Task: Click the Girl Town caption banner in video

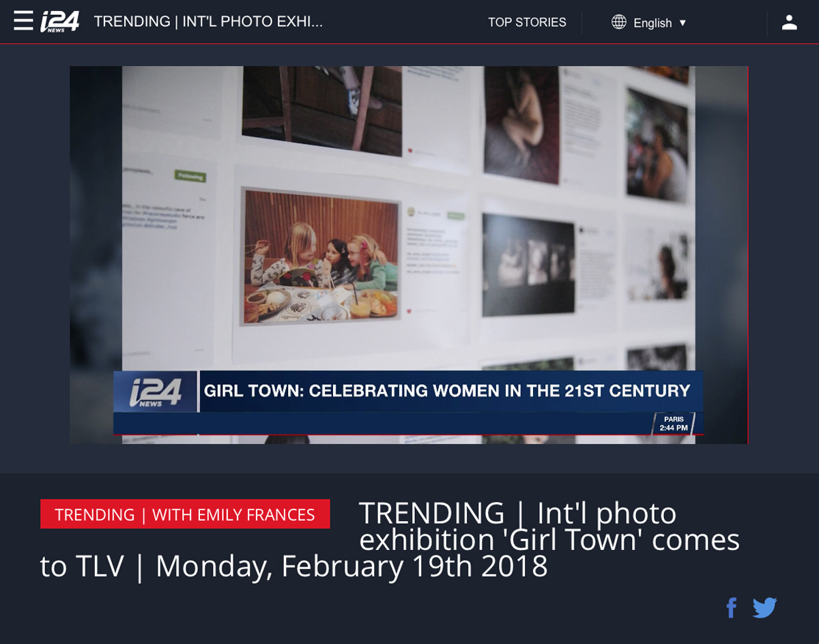Action: [x=447, y=392]
